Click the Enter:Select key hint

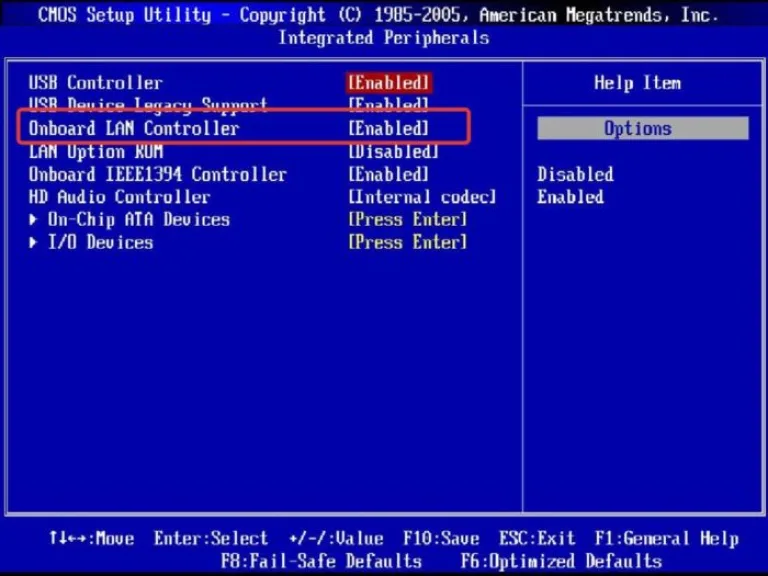click(211, 538)
